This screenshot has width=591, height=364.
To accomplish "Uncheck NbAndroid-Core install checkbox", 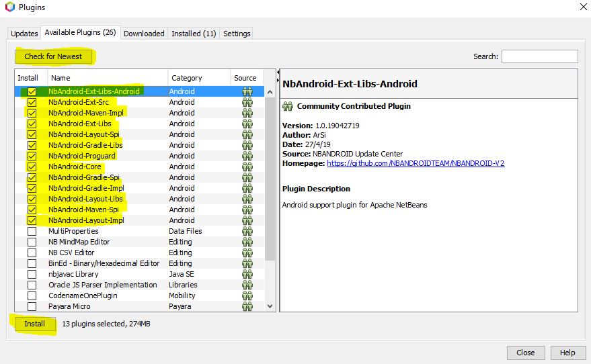I will point(32,167).
